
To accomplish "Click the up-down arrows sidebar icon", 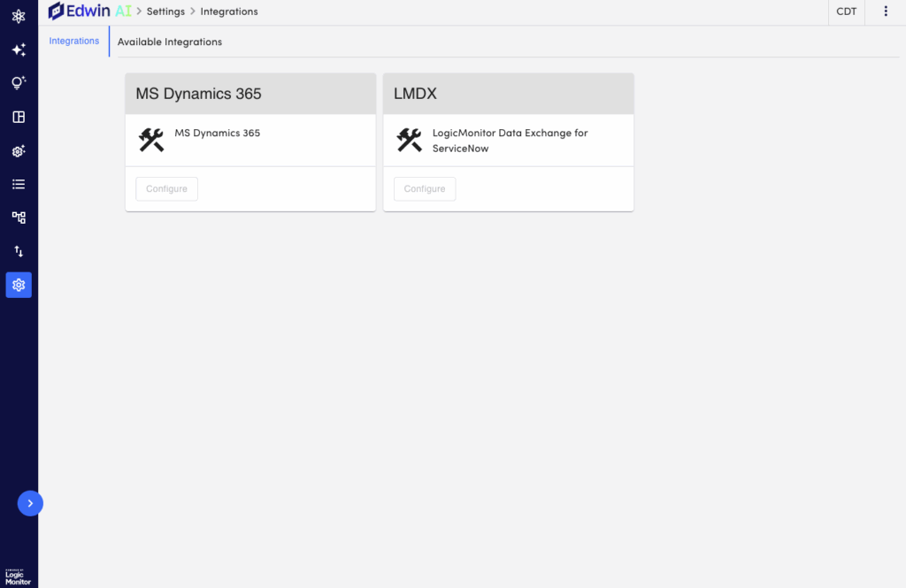I will click(19, 251).
